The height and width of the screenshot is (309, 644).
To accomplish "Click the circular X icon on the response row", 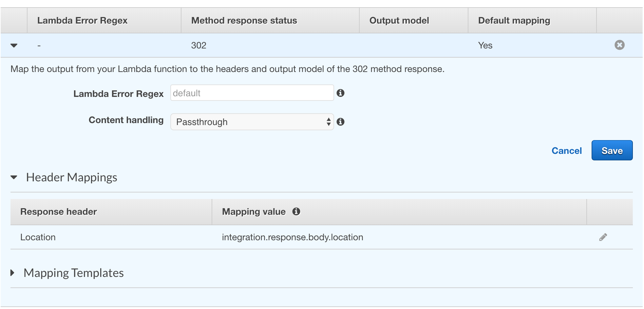I will tap(620, 45).
